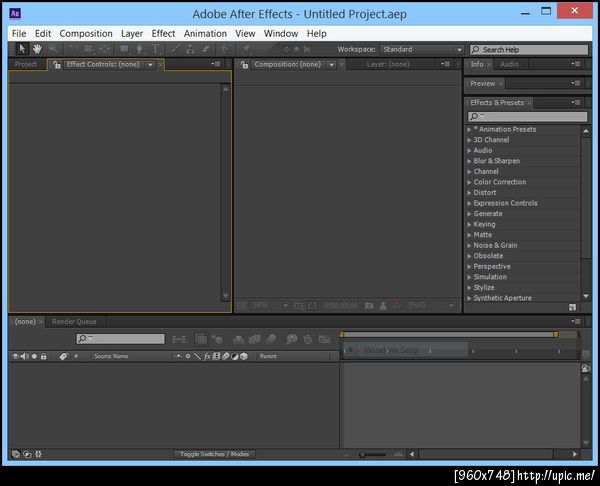Expand Stylize effects category
600x486 pixels.
469,287
